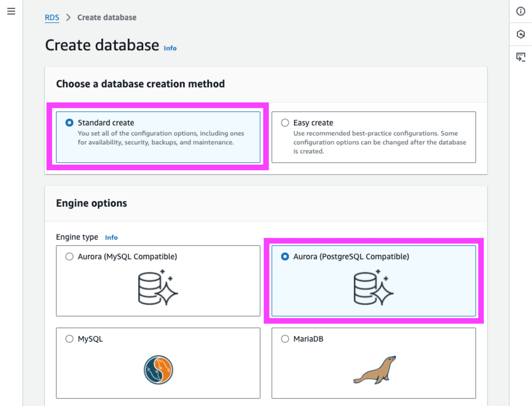
Task: Click the Engine type label
Action: 77,237
